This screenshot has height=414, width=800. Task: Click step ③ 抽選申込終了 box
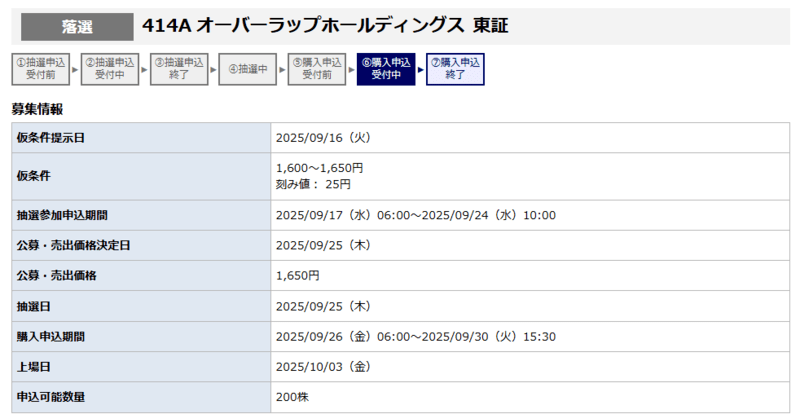(177, 69)
